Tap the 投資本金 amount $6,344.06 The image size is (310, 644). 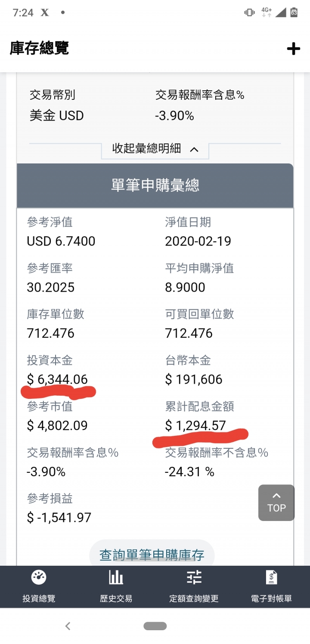57,379
